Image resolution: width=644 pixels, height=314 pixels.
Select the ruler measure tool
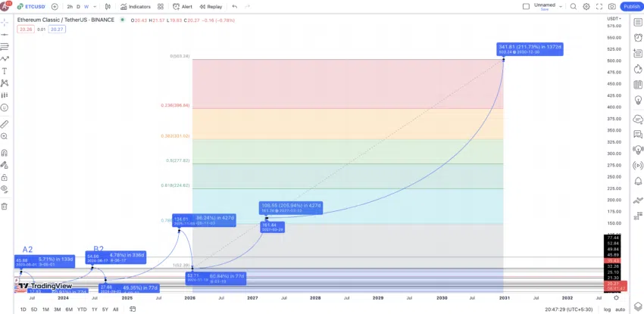[5, 124]
